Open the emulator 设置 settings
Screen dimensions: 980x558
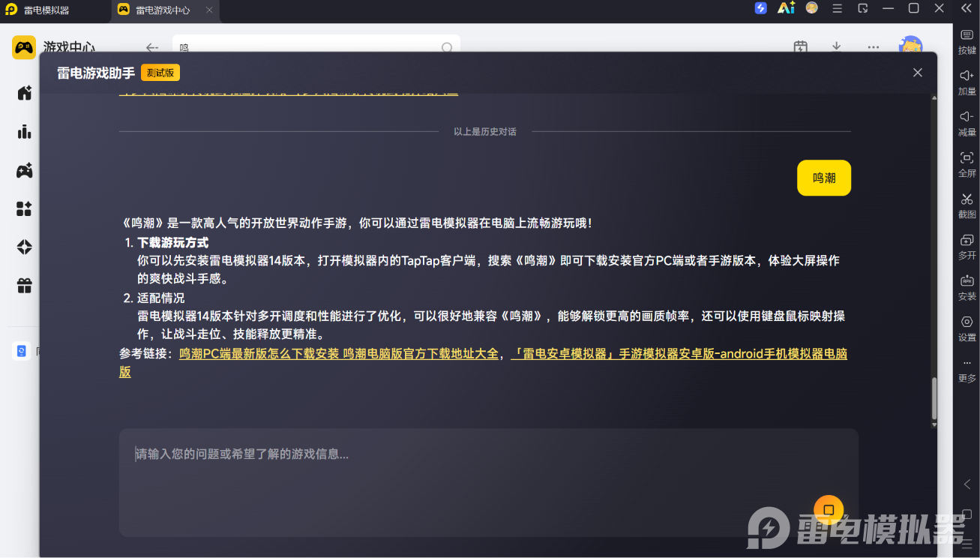tap(967, 328)
